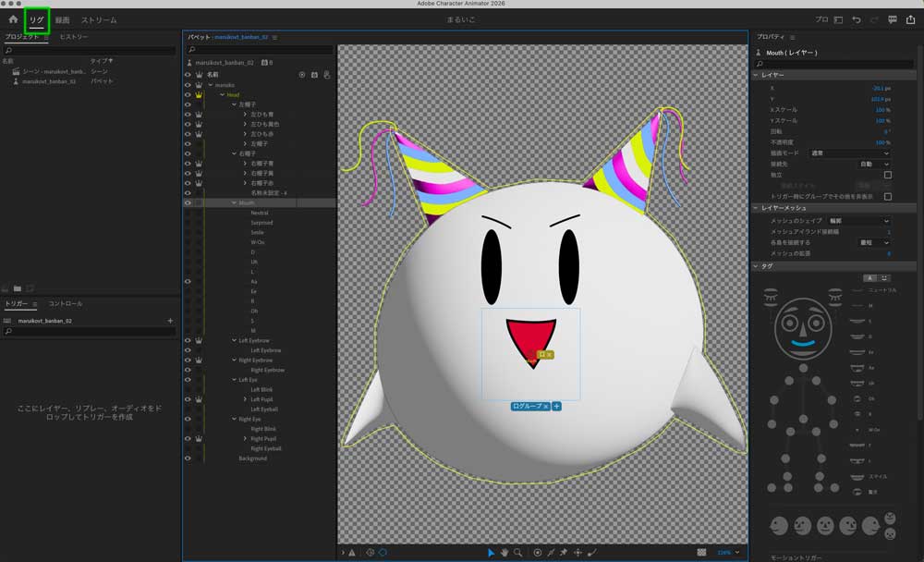Open the feedback speech-bubble icon

893,19
